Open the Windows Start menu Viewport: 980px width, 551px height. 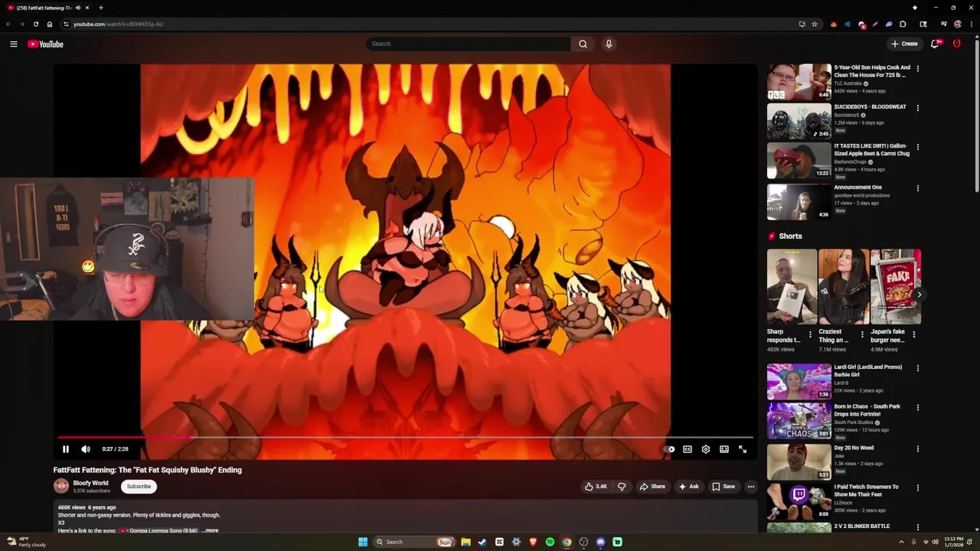[x=363, y=542]
